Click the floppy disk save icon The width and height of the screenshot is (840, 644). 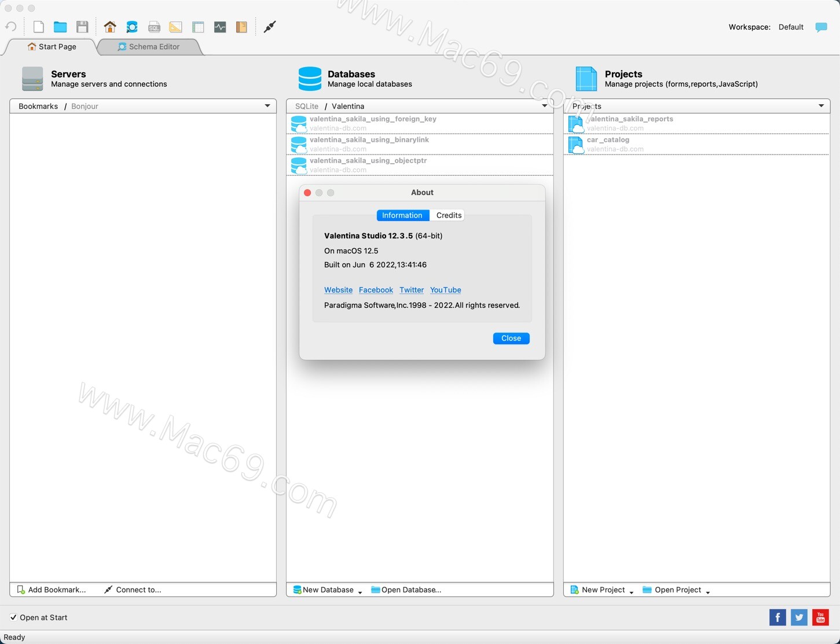point(82,27)
